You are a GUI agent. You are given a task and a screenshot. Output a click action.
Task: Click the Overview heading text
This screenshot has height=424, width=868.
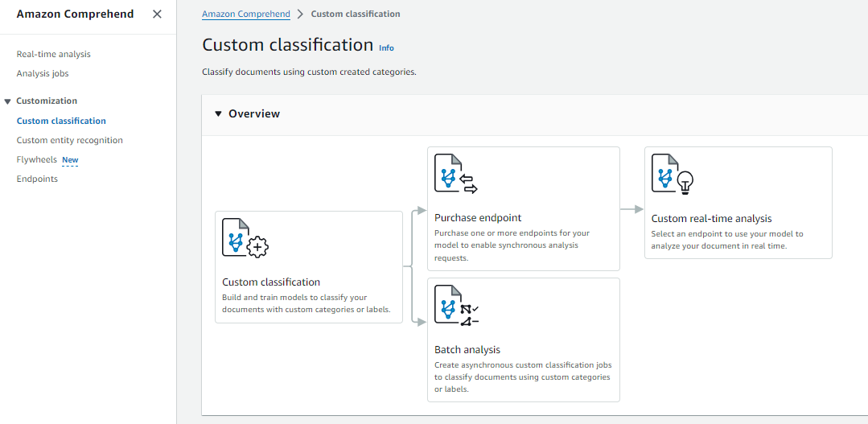[254, 114]
